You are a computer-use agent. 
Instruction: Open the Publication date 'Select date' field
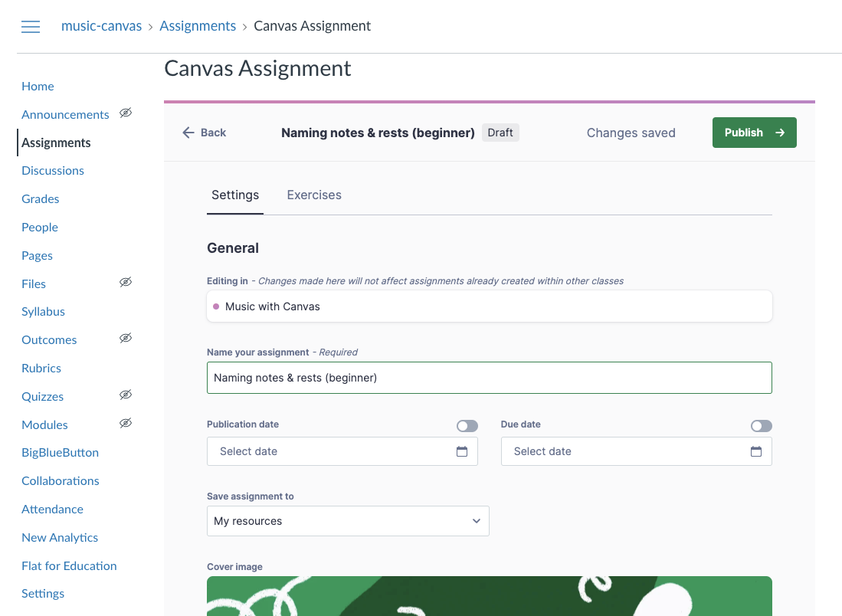pyautogui.click(x=337, y=451)
